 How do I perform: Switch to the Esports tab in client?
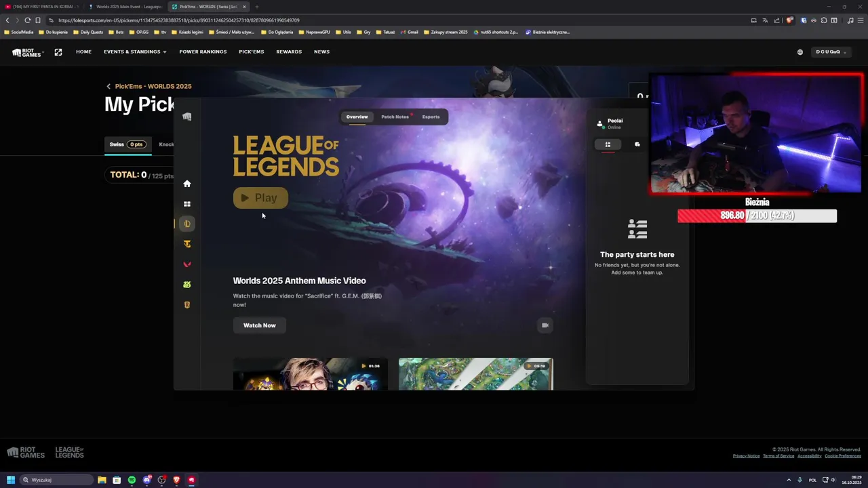(431, 117)
